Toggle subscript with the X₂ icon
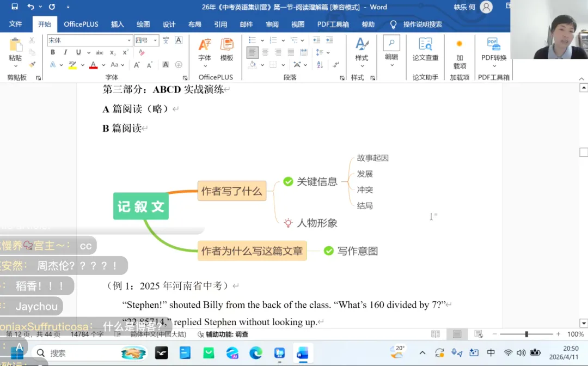Image resolution: width=588 pixels, height=366 pixels. (x=112, y=52)
